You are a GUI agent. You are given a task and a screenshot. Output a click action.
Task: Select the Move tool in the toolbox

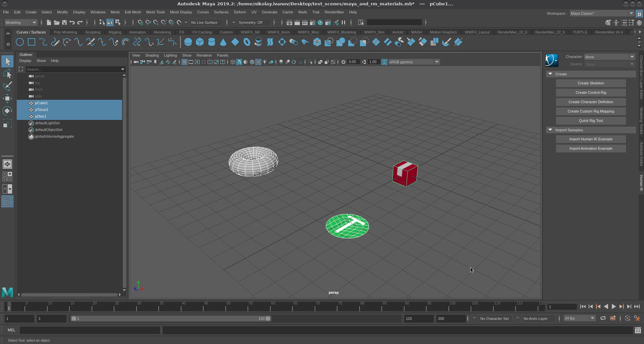pos(7,98)
